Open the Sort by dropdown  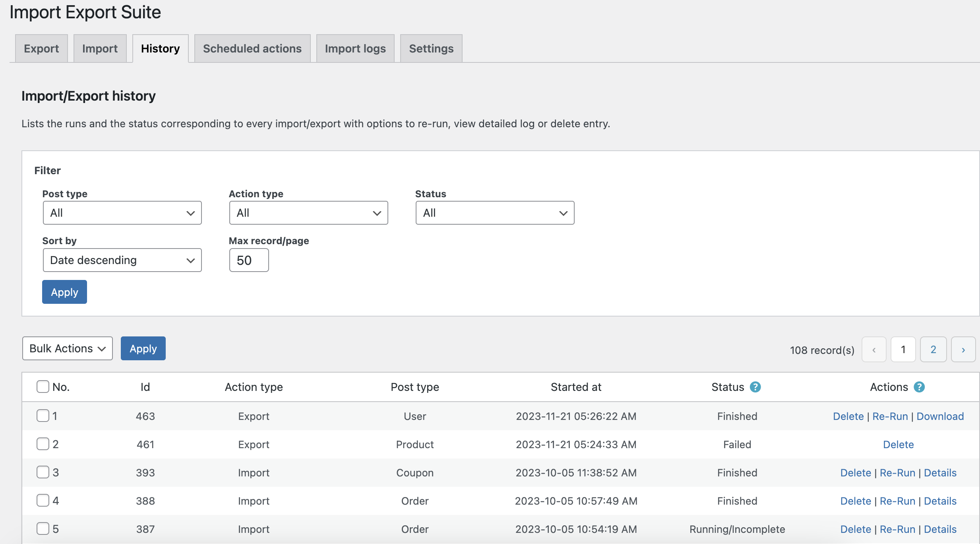(122, 260)
